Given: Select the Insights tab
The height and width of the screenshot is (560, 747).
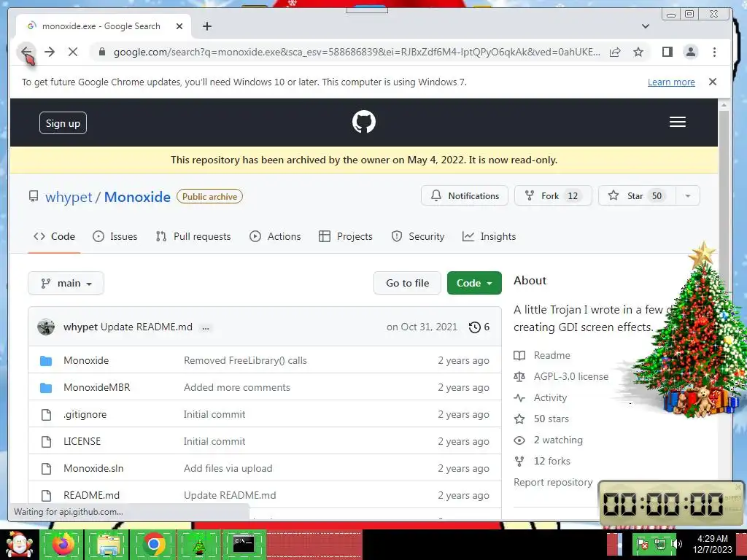Looking at the screenshot, I should 489,236.
